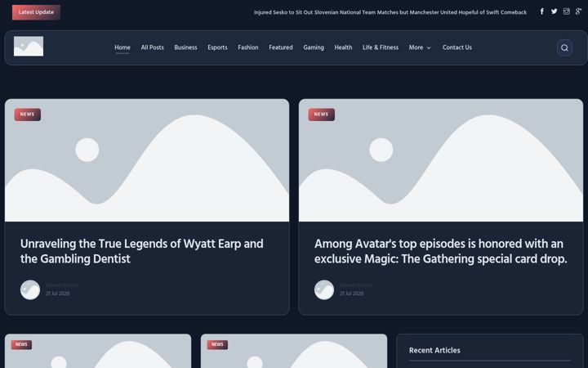Open the Injured Sesko headline ticker link
The width and height of the screenshot is (588, 368).
point(390,12)
